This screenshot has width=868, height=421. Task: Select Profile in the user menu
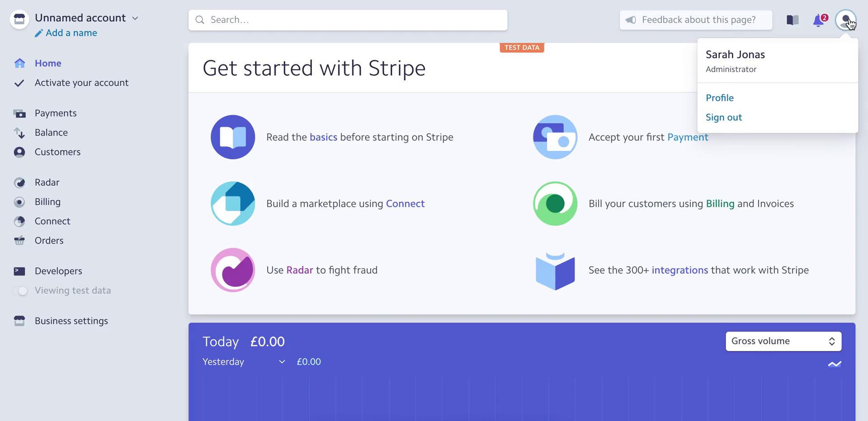pos(719,98)
